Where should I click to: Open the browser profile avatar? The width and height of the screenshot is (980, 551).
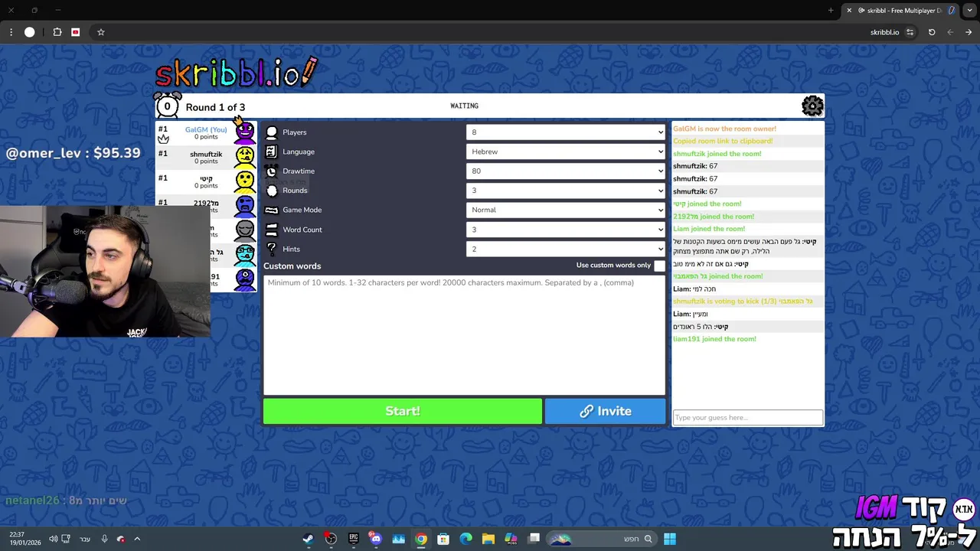pyautogui.click(x=30, y=32)
